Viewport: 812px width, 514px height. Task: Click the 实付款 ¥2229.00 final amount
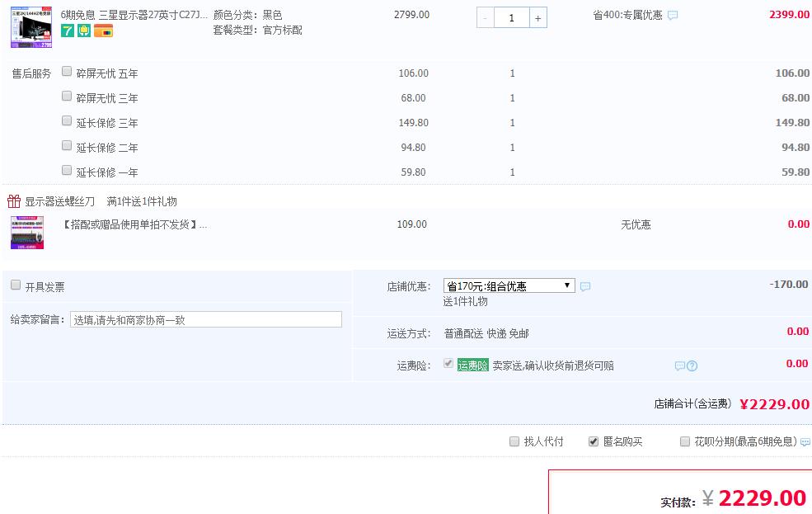[734, 498]
